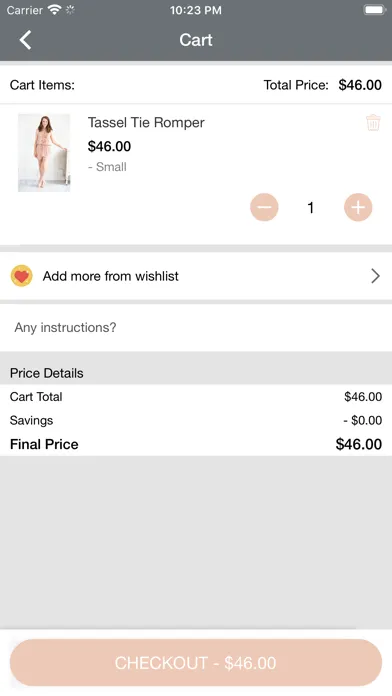The width and height of the screenshot is (392, 696).
Task: Tap the Wi-Fi status icon
Action: (x=54, y=10)
